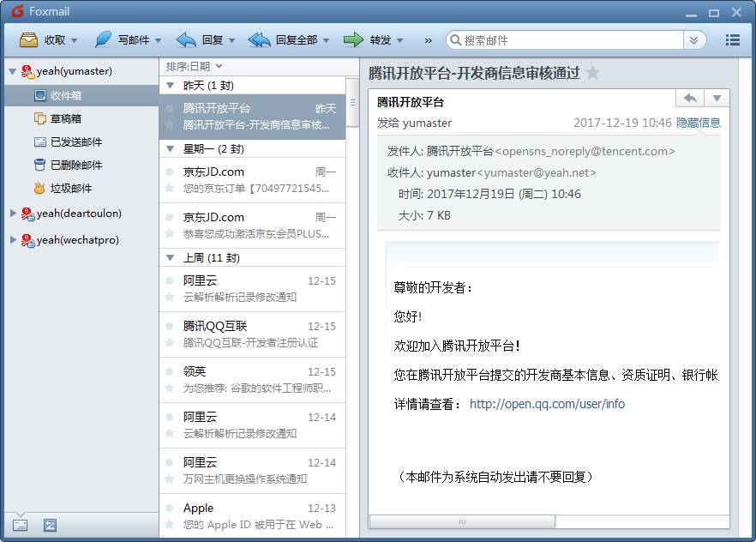Collapse the 上周 (11 封) group
This screenshot has height=542, width=756.
170,258
